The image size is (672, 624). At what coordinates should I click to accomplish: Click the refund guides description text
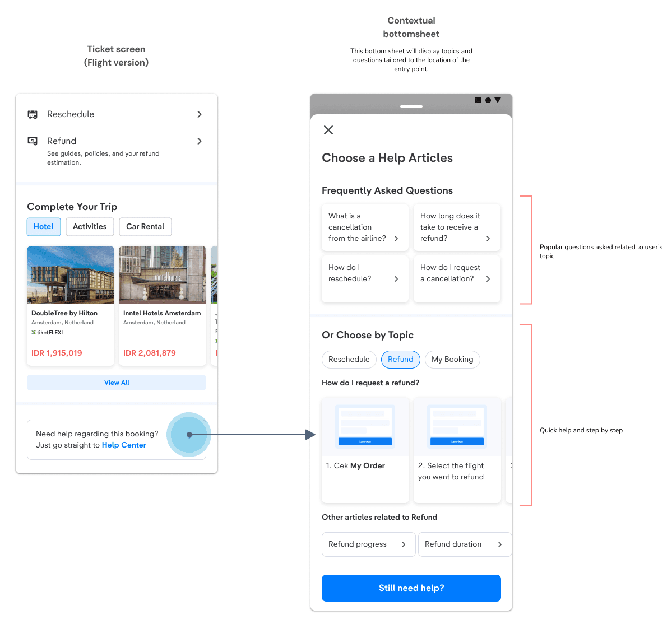(x=103, y=158)
